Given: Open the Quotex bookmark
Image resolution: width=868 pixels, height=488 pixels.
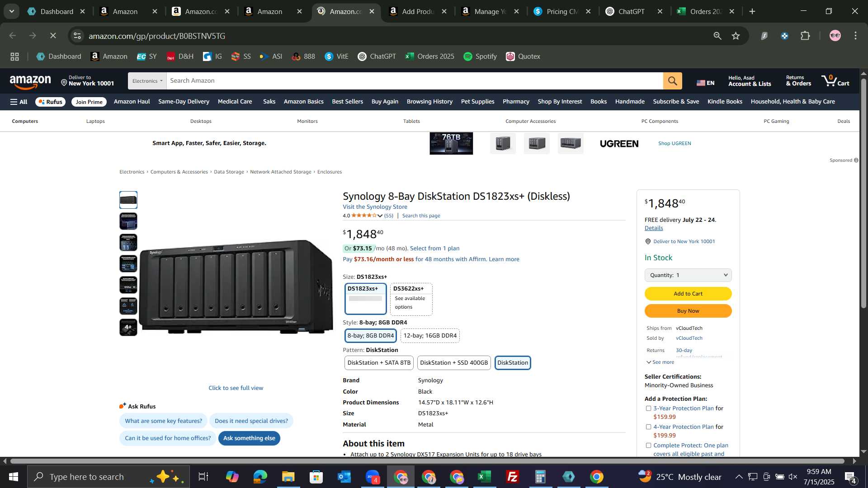Looking at the screenshot, I should click(523, 56).
